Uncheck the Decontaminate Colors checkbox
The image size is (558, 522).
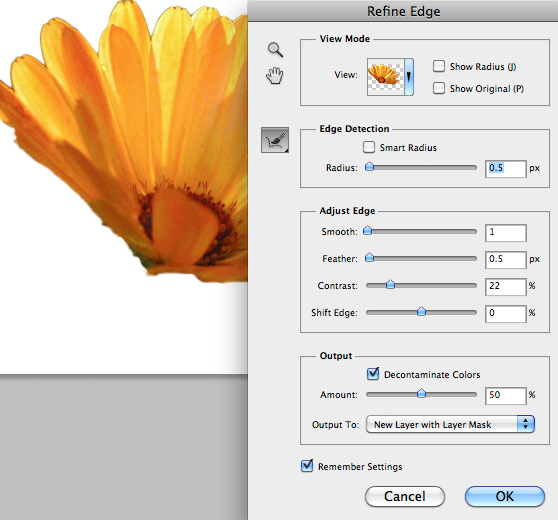pos(373,374)
